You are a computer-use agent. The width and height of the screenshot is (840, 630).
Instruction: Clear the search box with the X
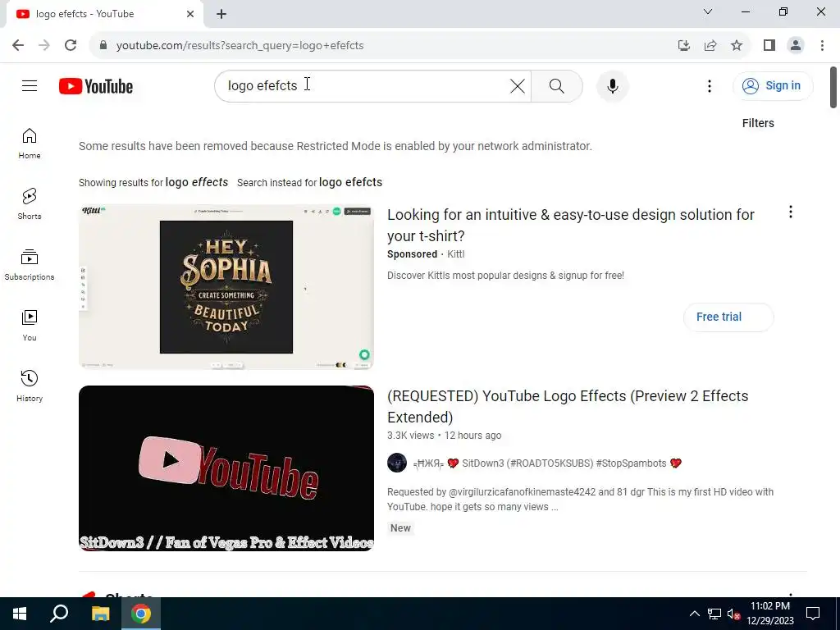(517, 85)
